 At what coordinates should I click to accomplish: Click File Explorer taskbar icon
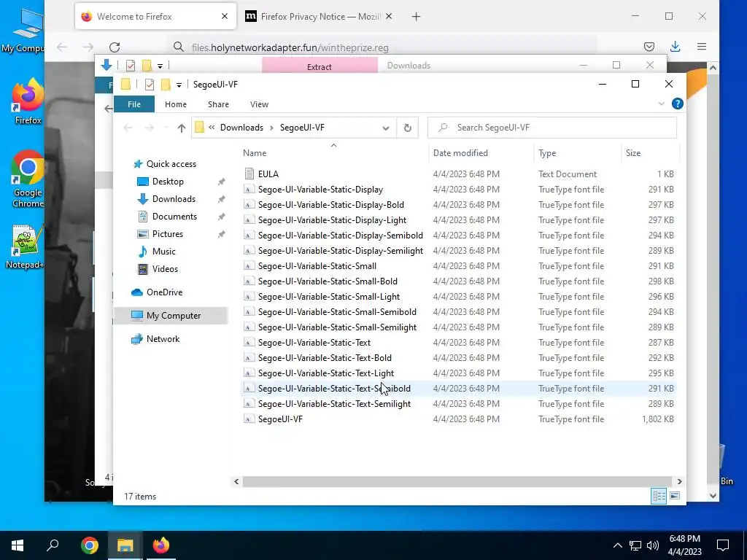125,545
